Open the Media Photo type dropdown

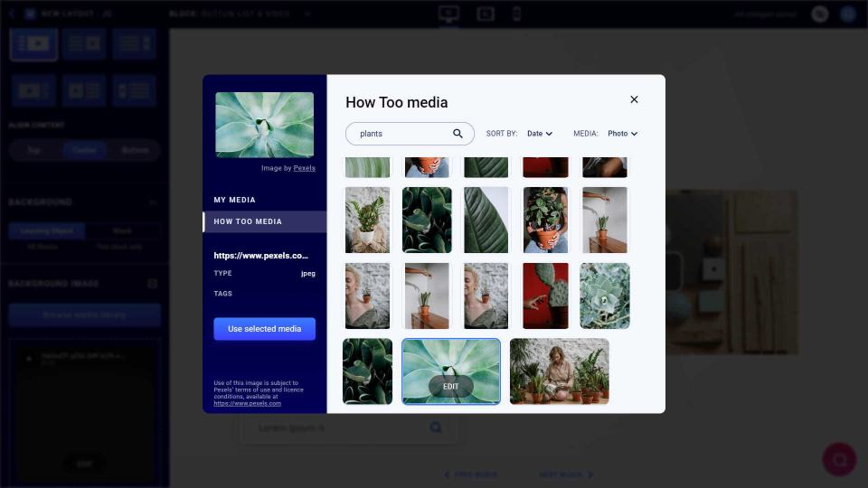622,134
